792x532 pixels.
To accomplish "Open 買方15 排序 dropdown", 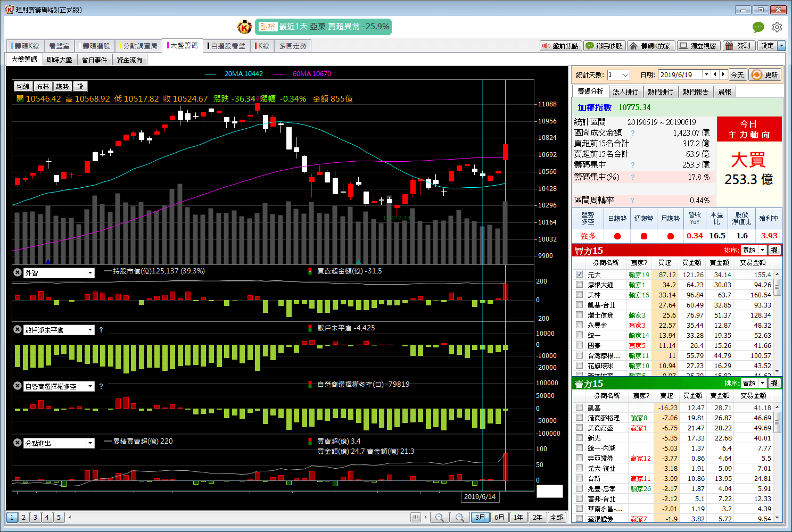I will click(763, 250).
